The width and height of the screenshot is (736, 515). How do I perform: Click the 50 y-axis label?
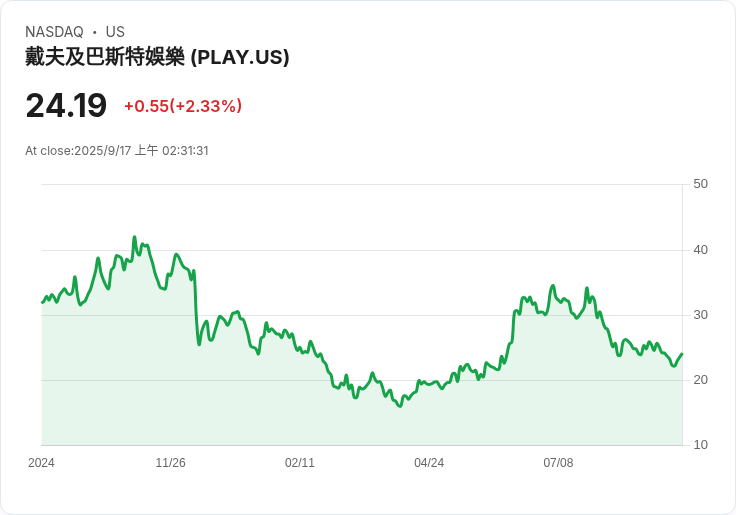pyautogui.click(x=700, y=184)
